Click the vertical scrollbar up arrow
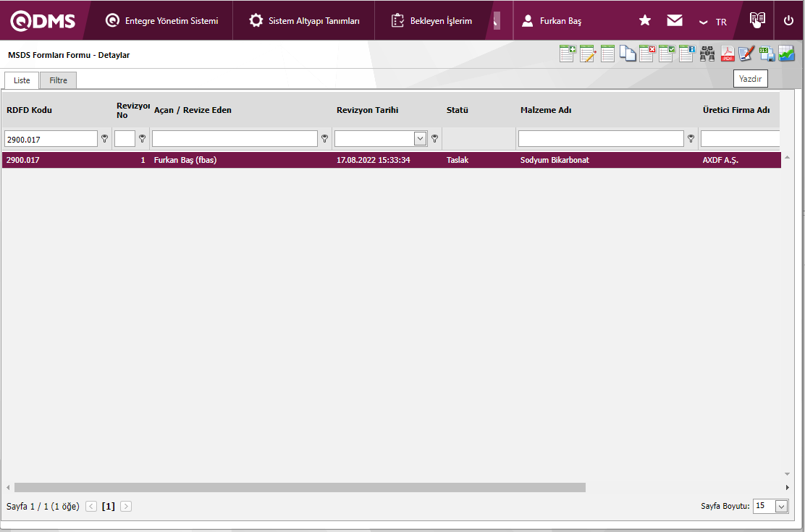Viewport: 805px width, 532px height. (788, 156)
